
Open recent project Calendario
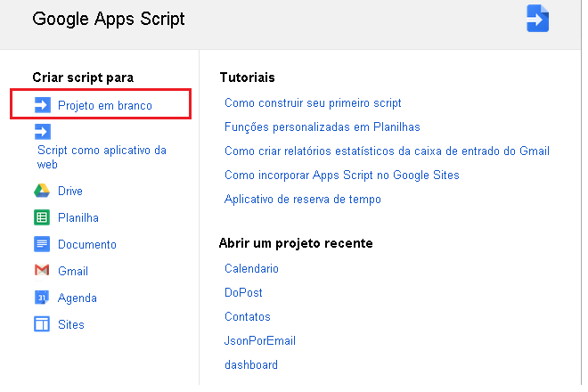click(251, 268)
